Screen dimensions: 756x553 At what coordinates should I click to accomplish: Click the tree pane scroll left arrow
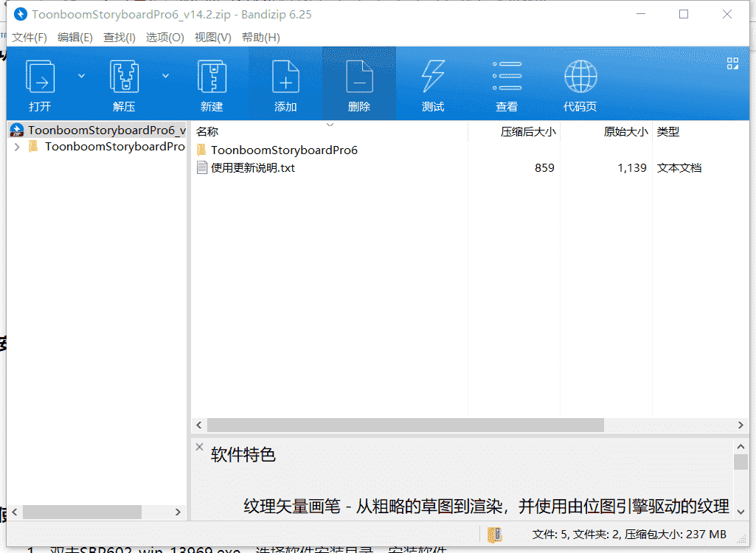pyautogui.click(x=15, y=512)
